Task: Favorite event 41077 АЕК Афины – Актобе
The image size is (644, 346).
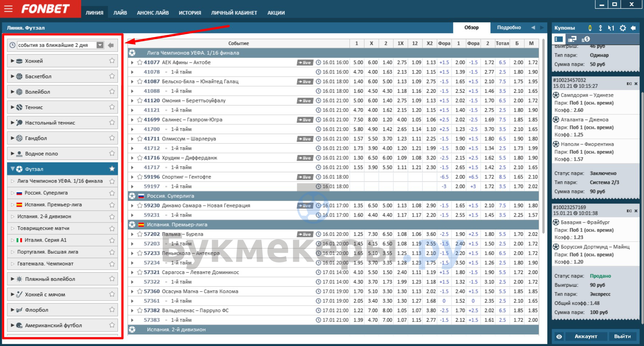Action: point(139,62)
